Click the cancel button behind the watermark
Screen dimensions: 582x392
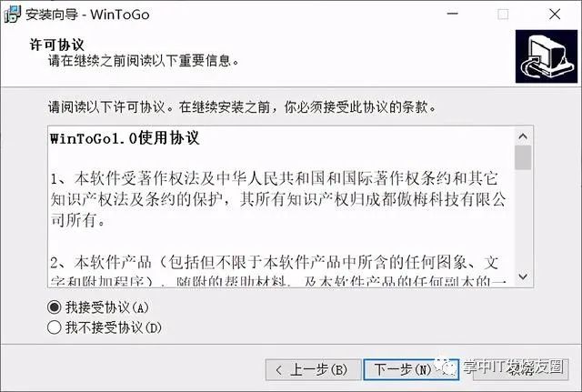[x=521, y=370]
